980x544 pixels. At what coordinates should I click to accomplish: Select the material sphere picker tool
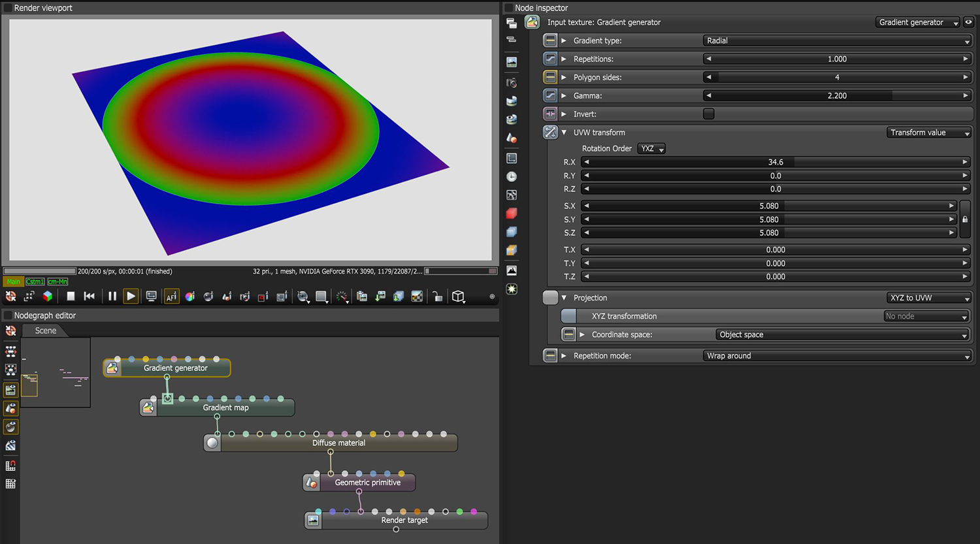208,296
